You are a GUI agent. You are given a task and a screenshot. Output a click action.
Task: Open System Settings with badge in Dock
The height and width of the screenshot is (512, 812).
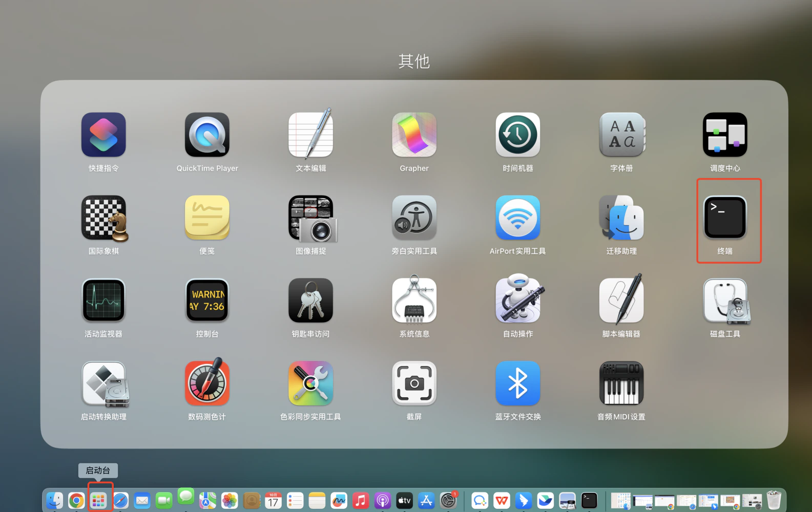coord(448,500)
